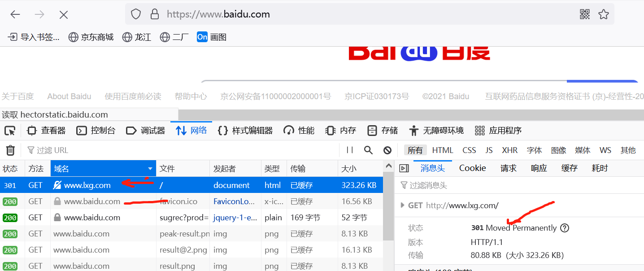Select the 所有 request type filter

tap(415, 150)
